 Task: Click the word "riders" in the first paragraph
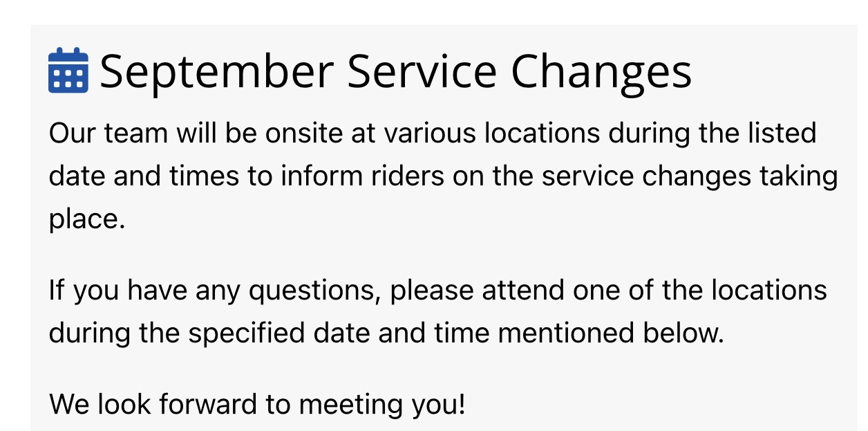click(406, 176)
